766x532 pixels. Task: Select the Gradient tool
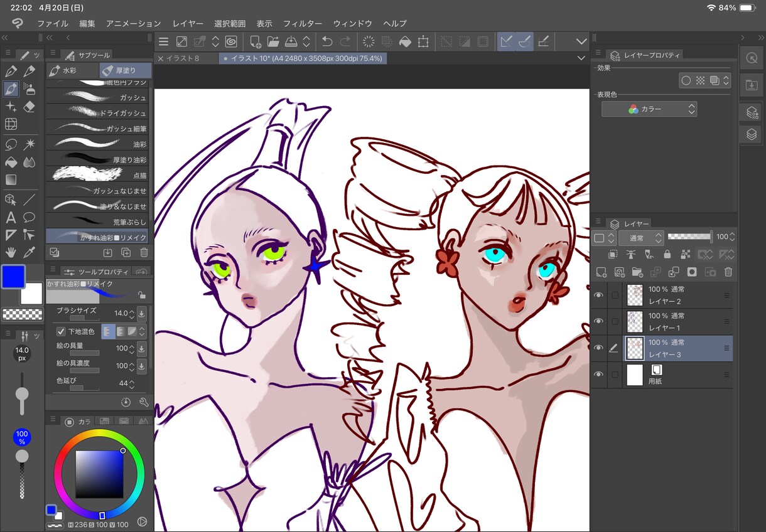click(x=11, y=180)
